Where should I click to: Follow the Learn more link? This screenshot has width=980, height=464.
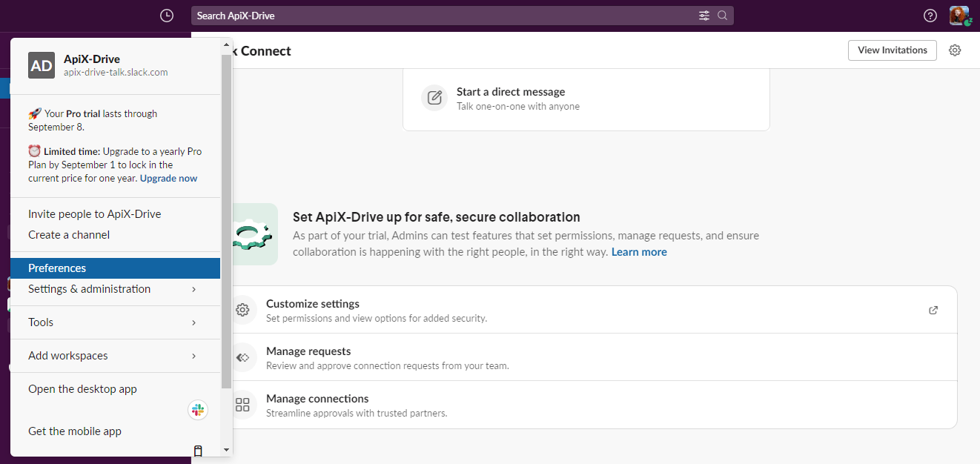[x=639, y=252]
